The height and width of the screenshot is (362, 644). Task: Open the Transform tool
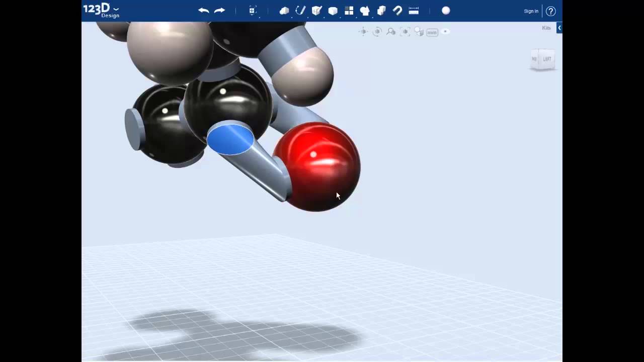click(x=253, y=11)
